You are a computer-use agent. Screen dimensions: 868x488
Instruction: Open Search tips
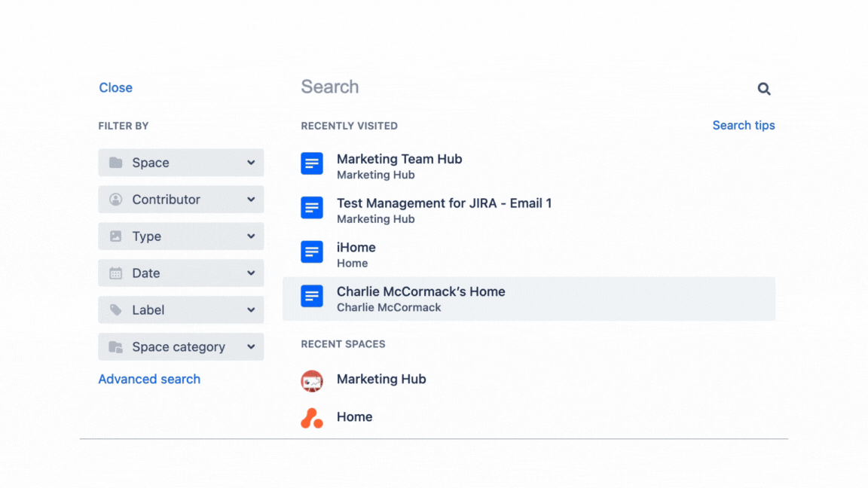click(744, 125)
